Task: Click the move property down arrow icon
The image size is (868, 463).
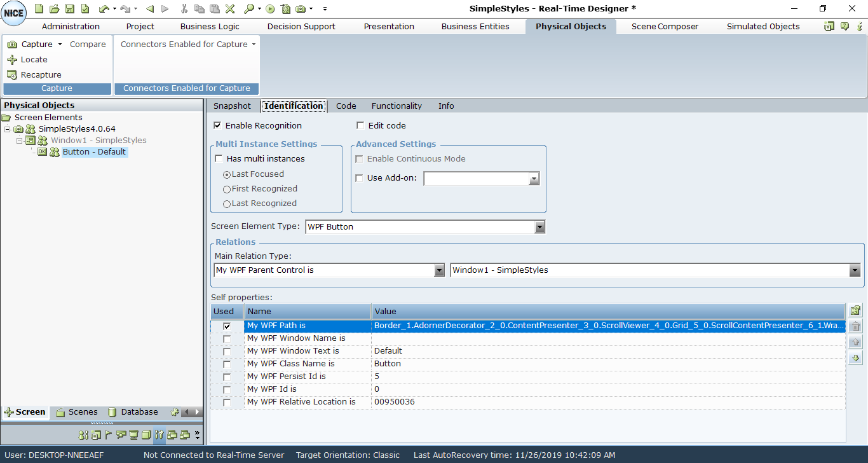Action: coord(855,358)
